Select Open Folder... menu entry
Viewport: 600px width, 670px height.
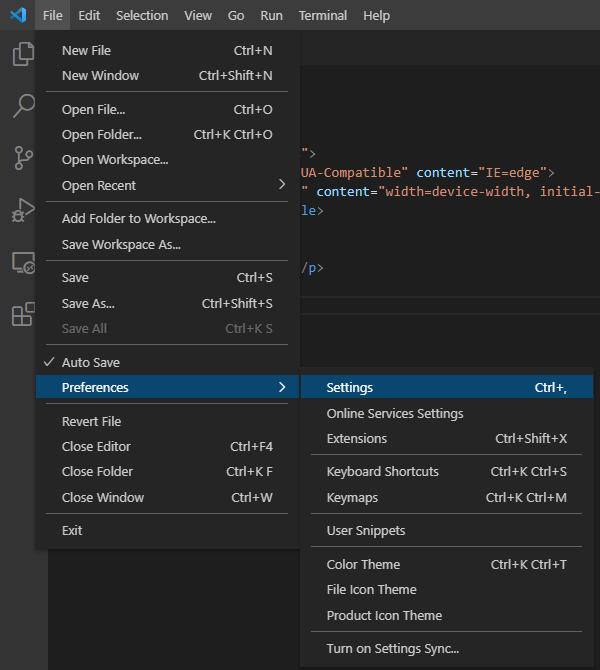[x=167, y=135]
